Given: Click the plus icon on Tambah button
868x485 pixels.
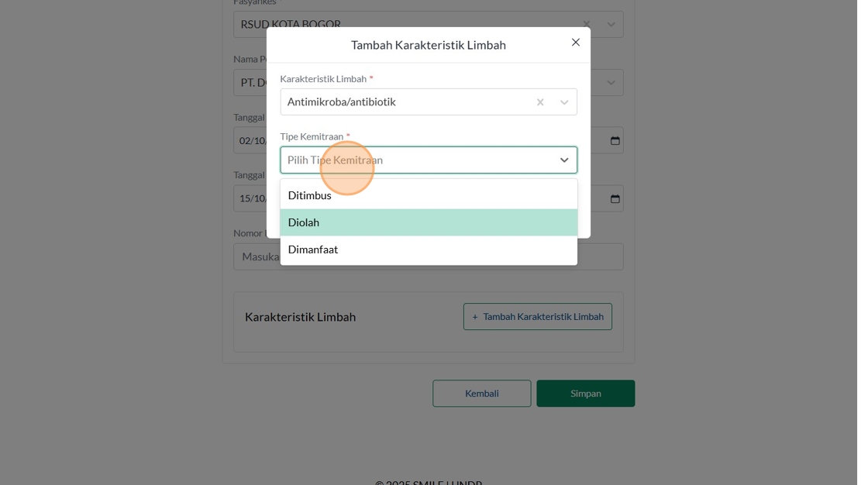Looking at the screenshot, I should click(x=475, y=317).
